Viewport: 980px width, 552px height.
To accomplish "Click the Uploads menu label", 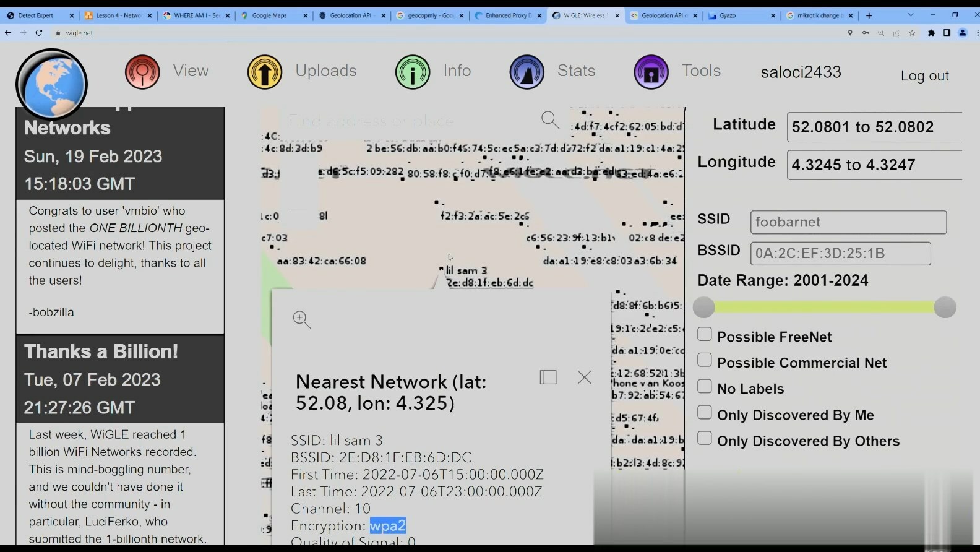I will point(326,71).
